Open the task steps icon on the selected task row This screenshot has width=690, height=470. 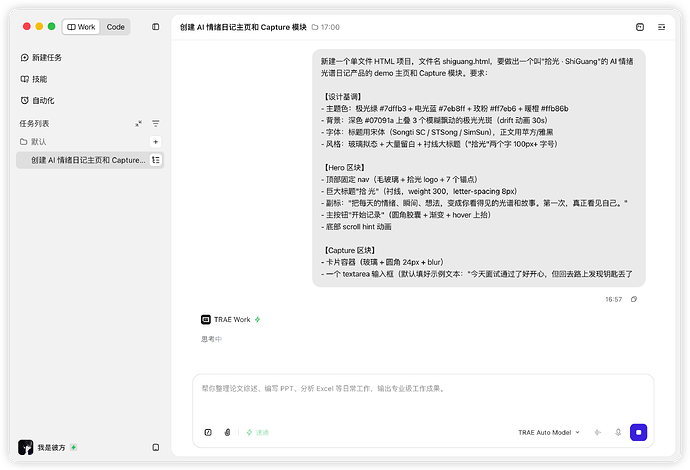(156, 160)
